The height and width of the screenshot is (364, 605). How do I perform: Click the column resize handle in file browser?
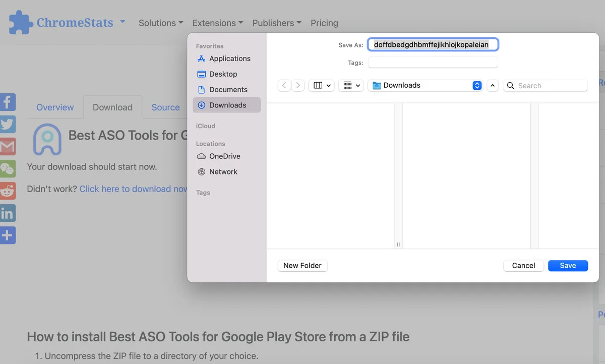pyautogui.click(x=398, y=245)
